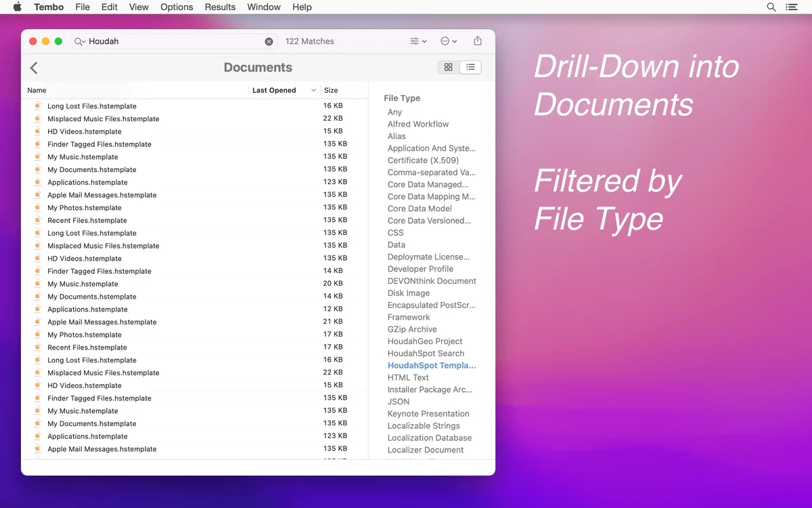Switch to grid view using its icon
Image resolution: width=812 pixels, height=508 pixels.
point(448,67)
